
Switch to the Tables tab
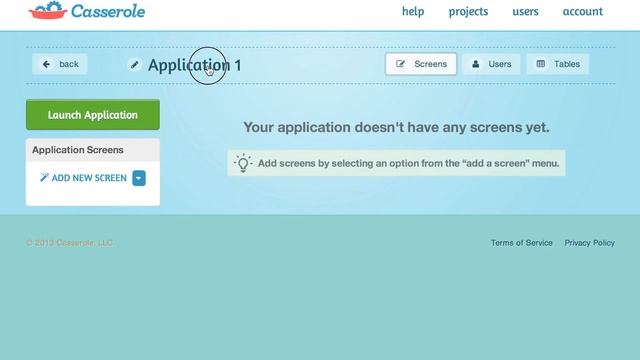click(558, 64)
